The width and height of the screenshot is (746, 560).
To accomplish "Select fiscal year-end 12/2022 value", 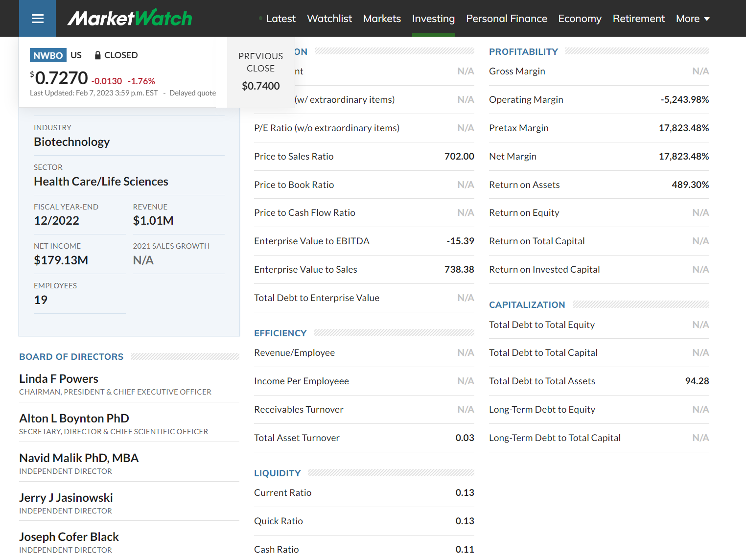I will pyautogui.click(x=56, y=221).
